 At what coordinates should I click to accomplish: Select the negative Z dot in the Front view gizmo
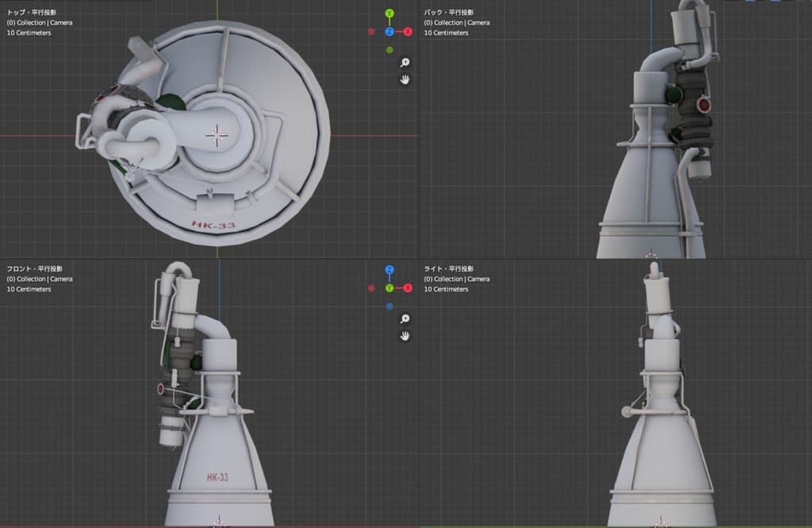[389, 306]
